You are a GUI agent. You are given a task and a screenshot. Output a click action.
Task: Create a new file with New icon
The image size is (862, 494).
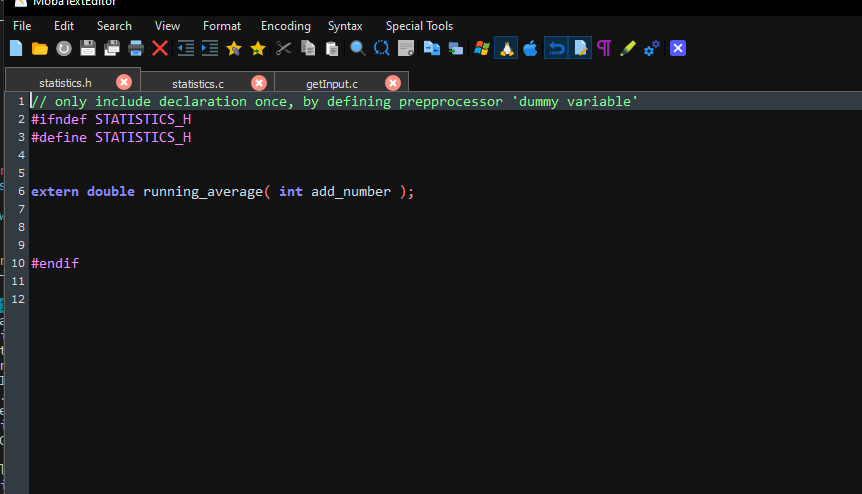[16, 48]
